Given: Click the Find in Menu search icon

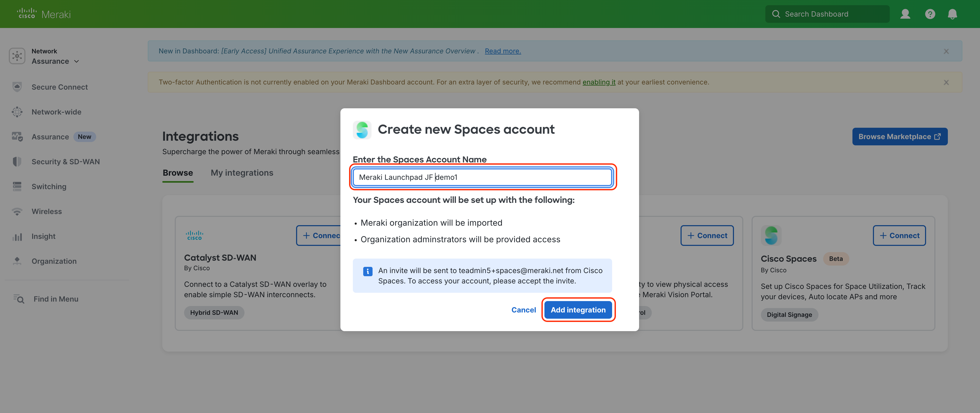Looking at the screenshot, I should pyautogui.click(x=19, y=299).
